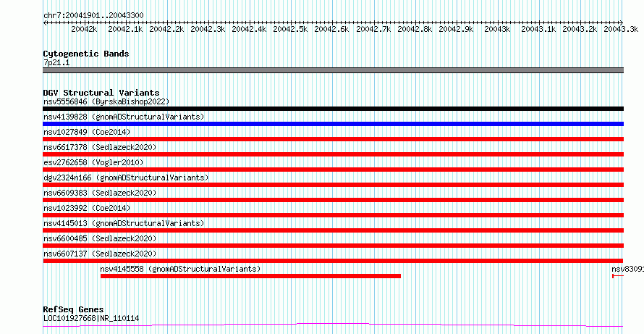Select variant label esv2762658 (Vogler2010)

coord(93,162)
